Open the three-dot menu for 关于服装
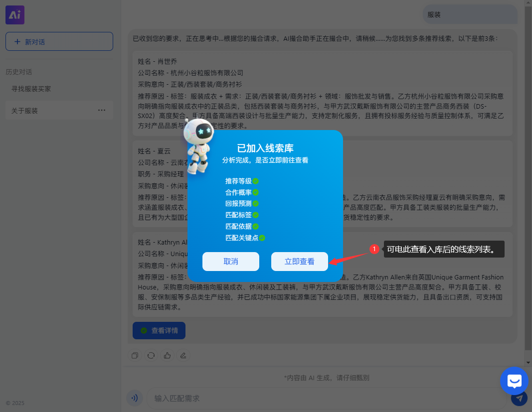 [x=102, y=110]
